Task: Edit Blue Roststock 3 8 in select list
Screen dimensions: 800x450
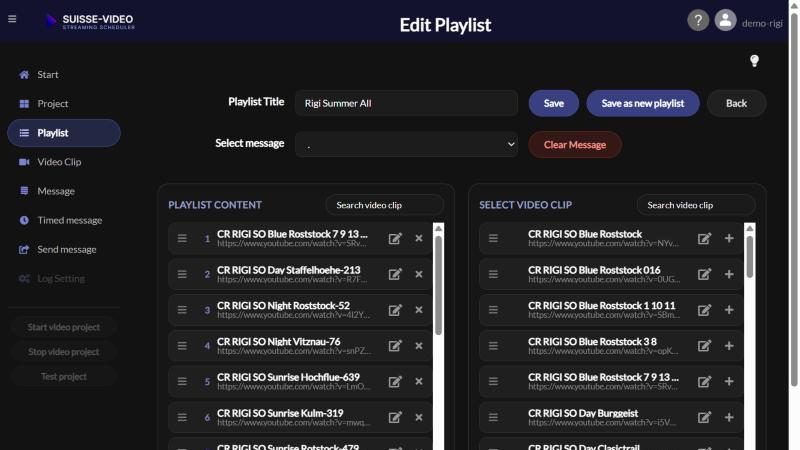Action: click(x=704, y=345)
